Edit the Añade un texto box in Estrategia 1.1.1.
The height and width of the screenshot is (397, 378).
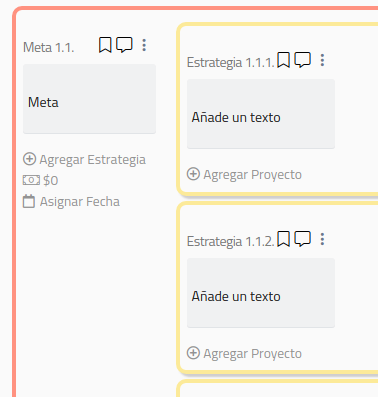point(261,114)
